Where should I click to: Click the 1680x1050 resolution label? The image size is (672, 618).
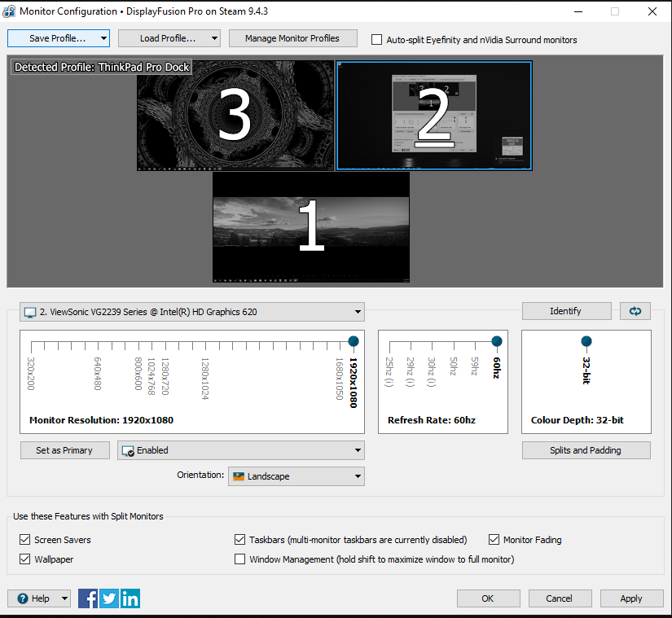340,379
